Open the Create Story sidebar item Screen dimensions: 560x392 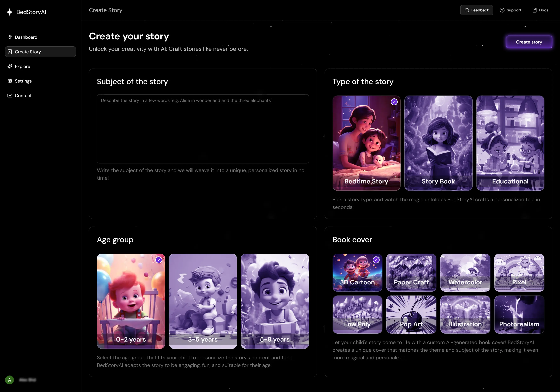40,52
